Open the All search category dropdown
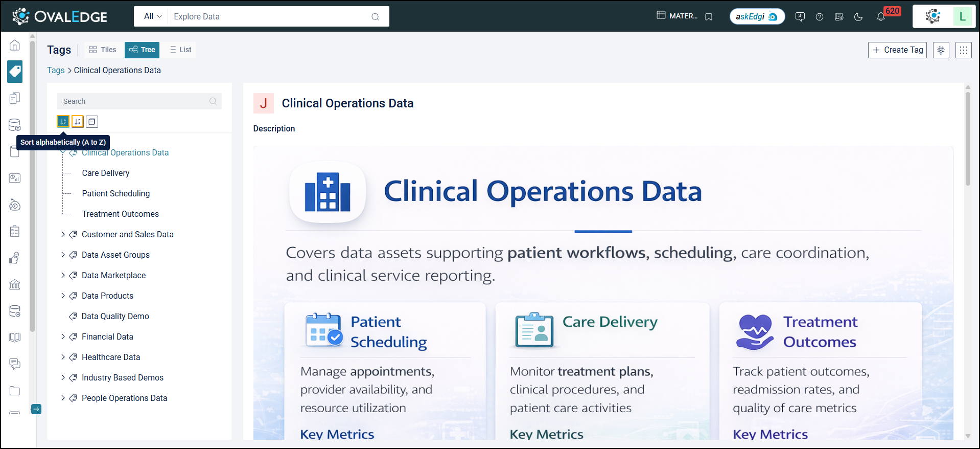 152,16
